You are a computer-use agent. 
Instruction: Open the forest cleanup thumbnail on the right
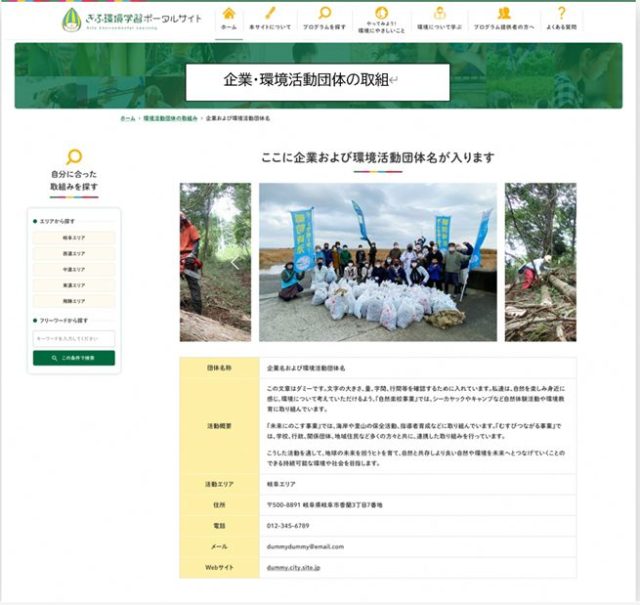tap(540, 262)
